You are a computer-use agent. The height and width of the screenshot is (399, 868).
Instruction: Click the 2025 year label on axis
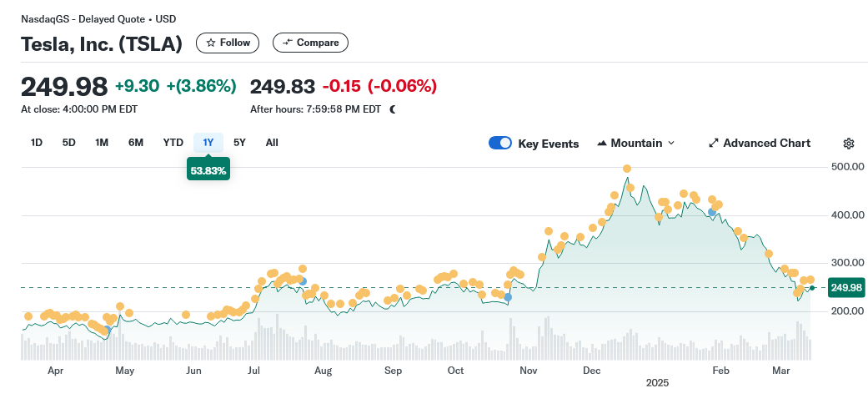tap(657, 383)
